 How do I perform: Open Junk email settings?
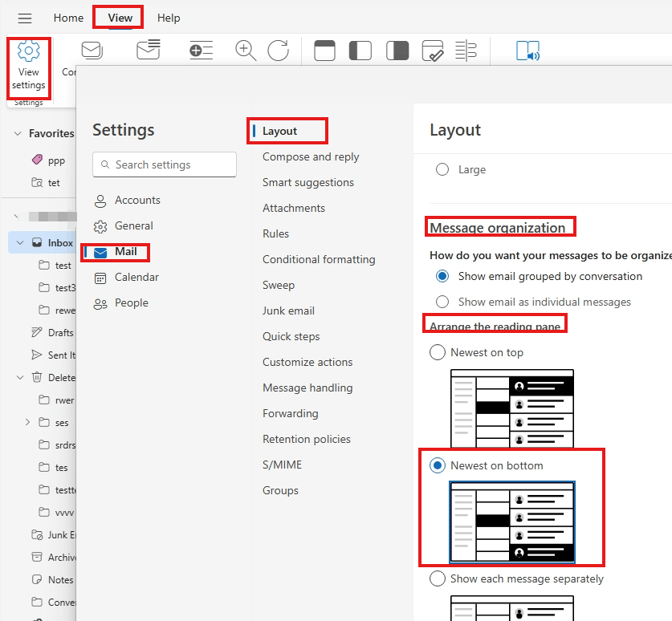pos(288,311)
